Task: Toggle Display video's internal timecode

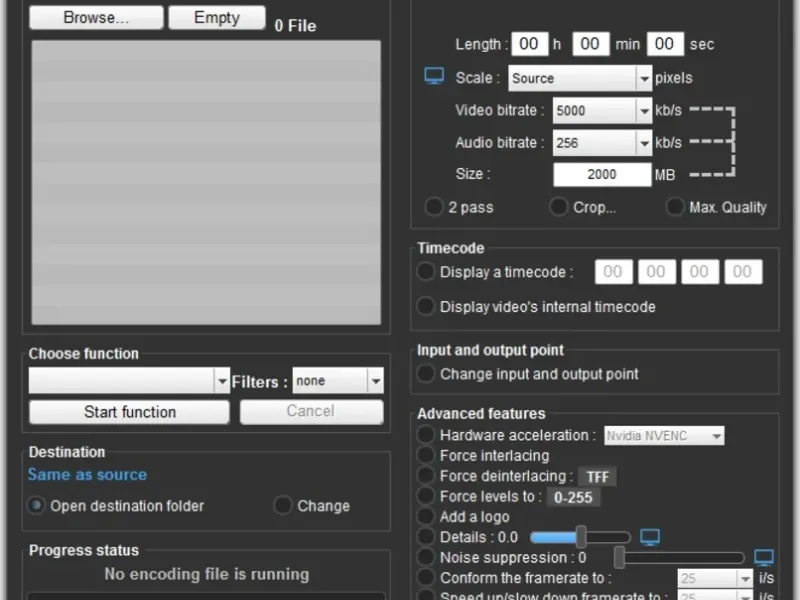Action: [x=426, y=306]
